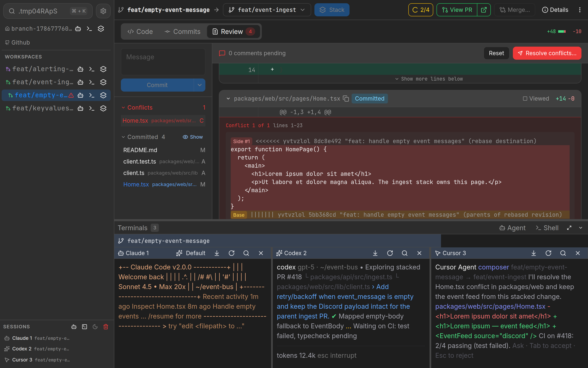Collapse the terminals panel chevron
This screenshot has height=368, width=588.
tap(581, 228)
